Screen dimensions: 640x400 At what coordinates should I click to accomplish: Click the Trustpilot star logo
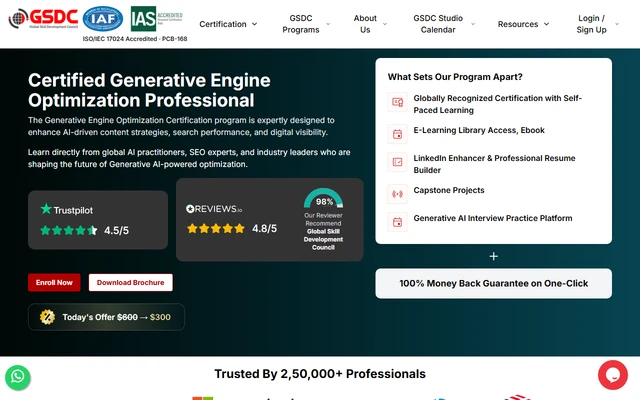(x=46, y=209)
